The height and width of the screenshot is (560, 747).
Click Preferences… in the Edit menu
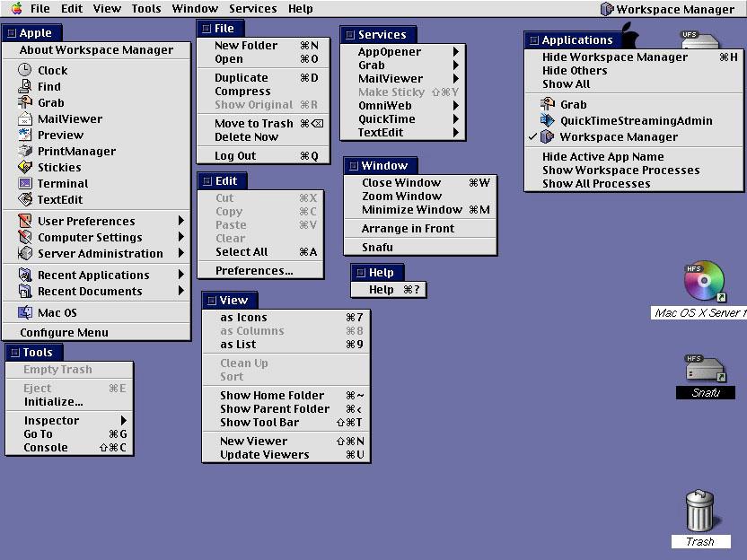tap(260, 270)
